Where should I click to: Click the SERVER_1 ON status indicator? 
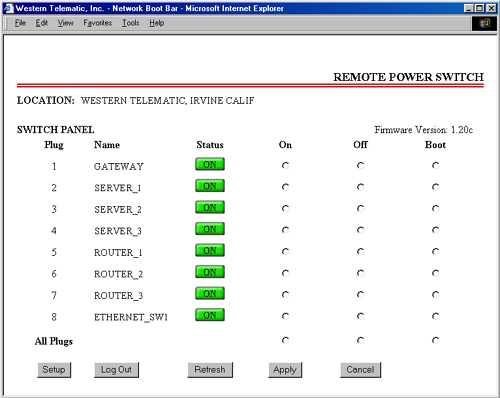click(210, 186)
